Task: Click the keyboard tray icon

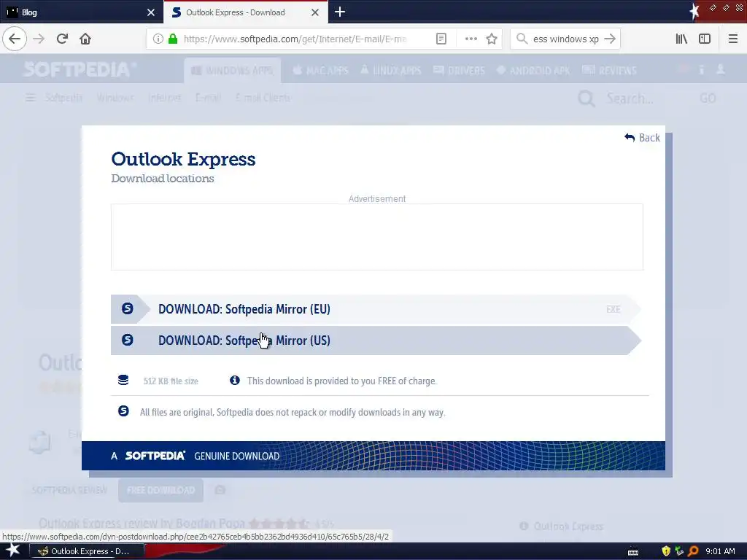Action: 633,553
